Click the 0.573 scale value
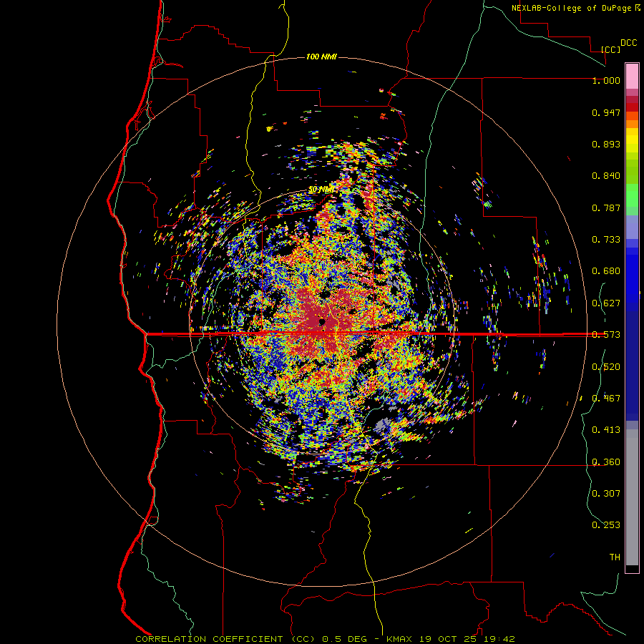644x644 pixels. coord(606,335)
